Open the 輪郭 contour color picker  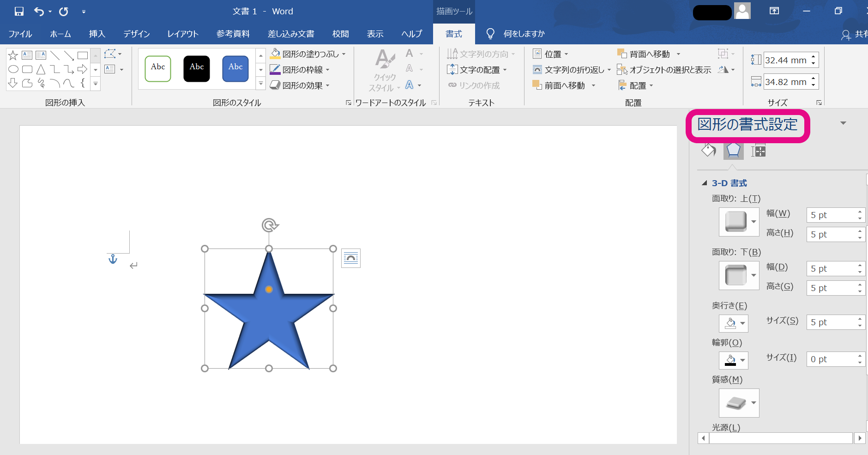(733, 360)
